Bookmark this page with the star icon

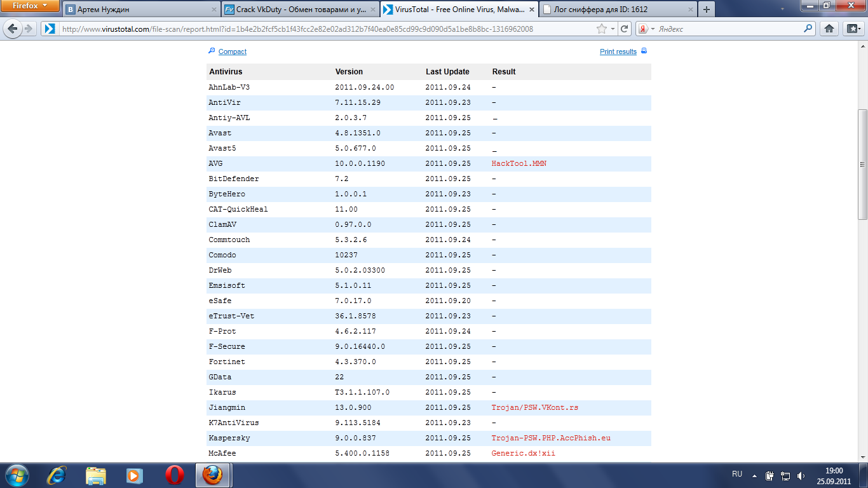pyautogui.click(x=601, y=29)
